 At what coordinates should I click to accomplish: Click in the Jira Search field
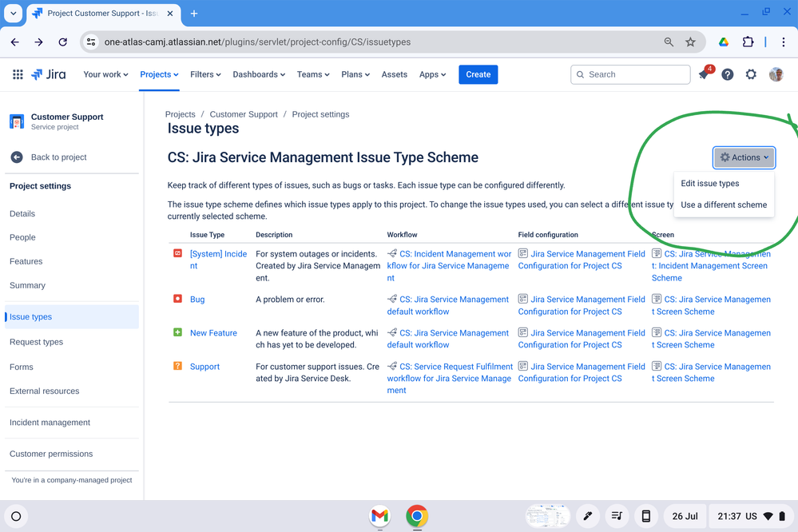pyautogui.click(x=635, y=74)
